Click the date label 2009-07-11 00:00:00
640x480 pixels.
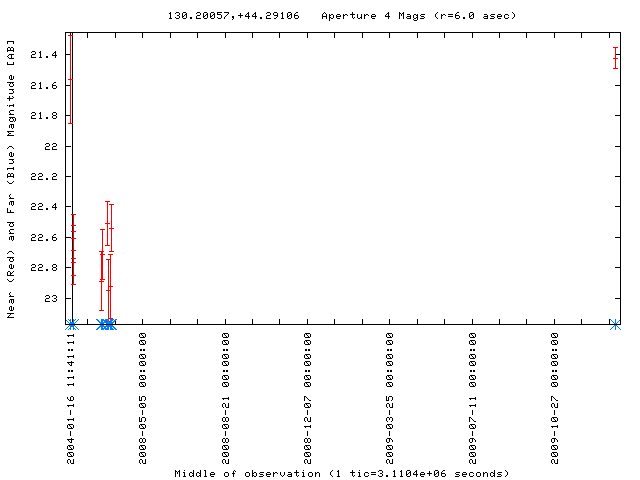coord(472,398)
